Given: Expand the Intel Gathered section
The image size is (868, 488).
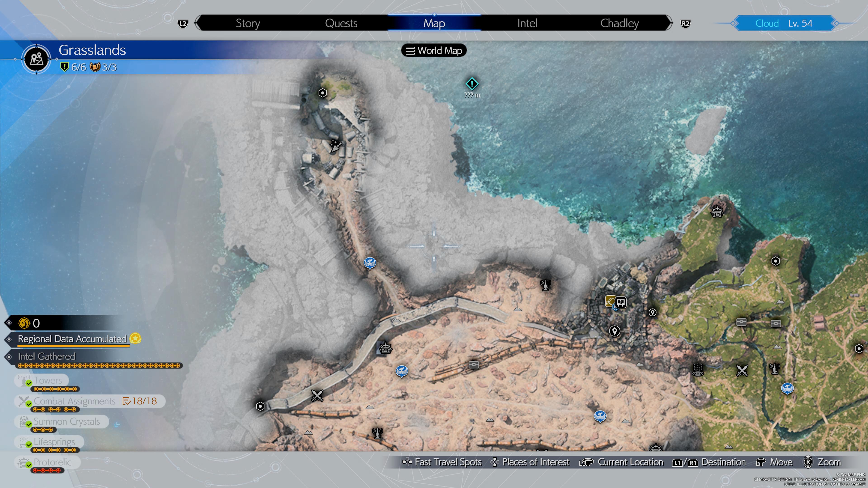Looking at the screenshot, I should tap(47, 356).
